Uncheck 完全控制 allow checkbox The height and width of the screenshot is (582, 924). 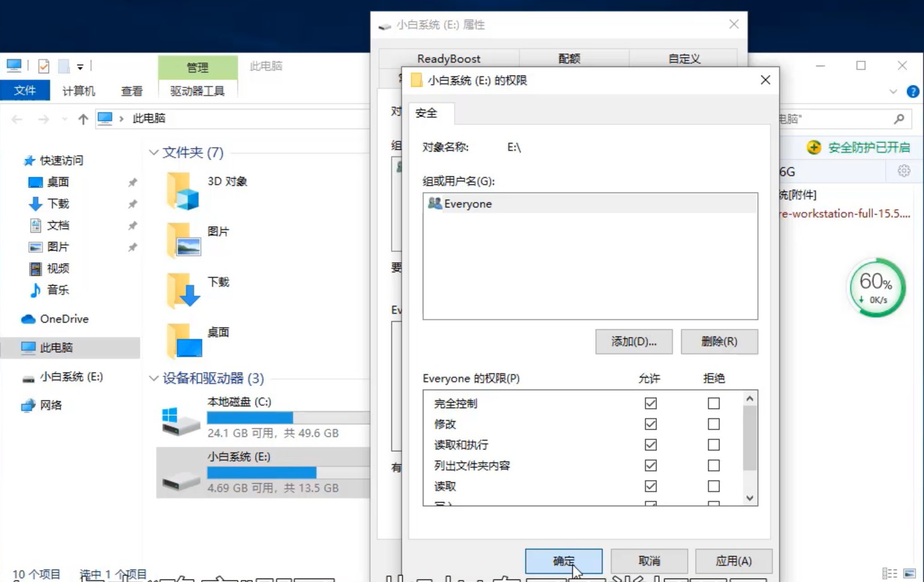[x=650, y=403]
